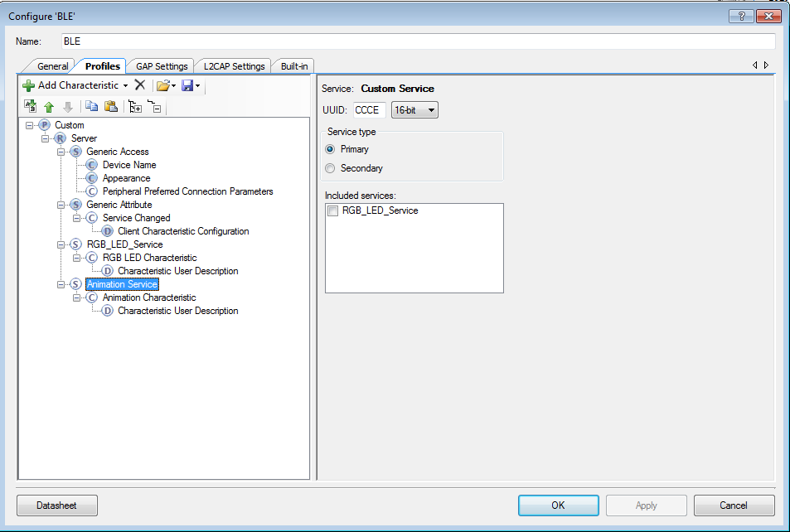
Task: Click the gray move down arrow
Action: click(68, 107)
